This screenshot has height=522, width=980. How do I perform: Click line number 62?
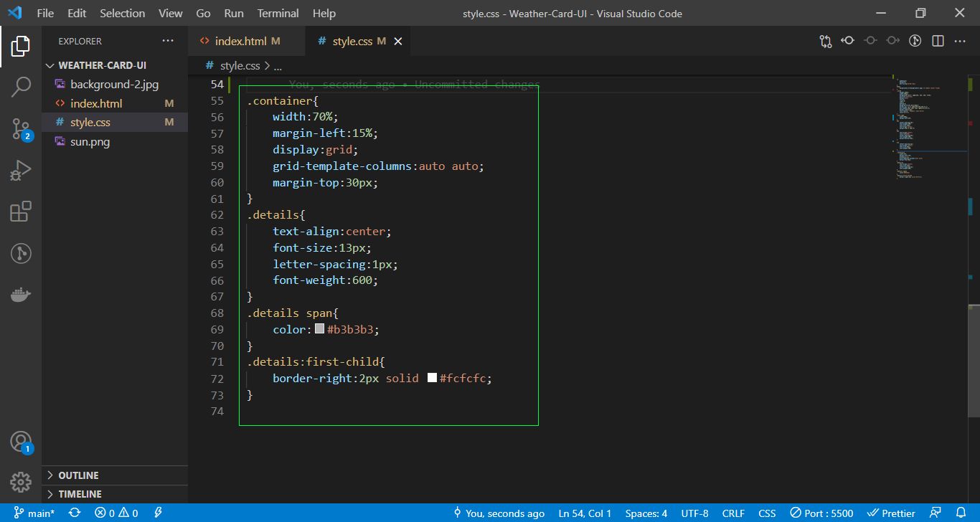pos(217,214)
